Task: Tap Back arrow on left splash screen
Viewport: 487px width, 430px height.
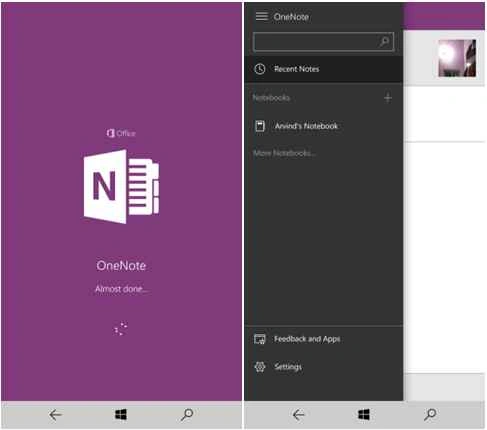Action: pos(55,415)
